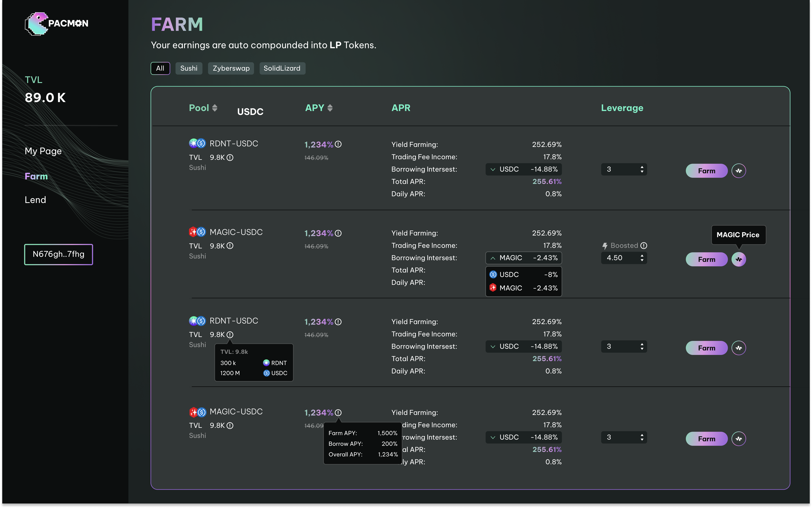Viewport: 812px width, 508px height.
Task: Click the highlighted MAGIC price chart icon
Action: pos(738,259)
